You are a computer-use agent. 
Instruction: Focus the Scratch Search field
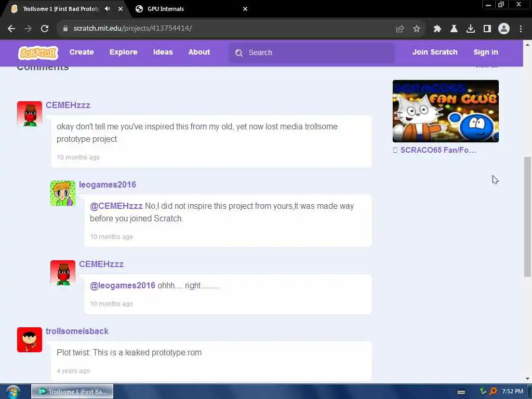312,52
